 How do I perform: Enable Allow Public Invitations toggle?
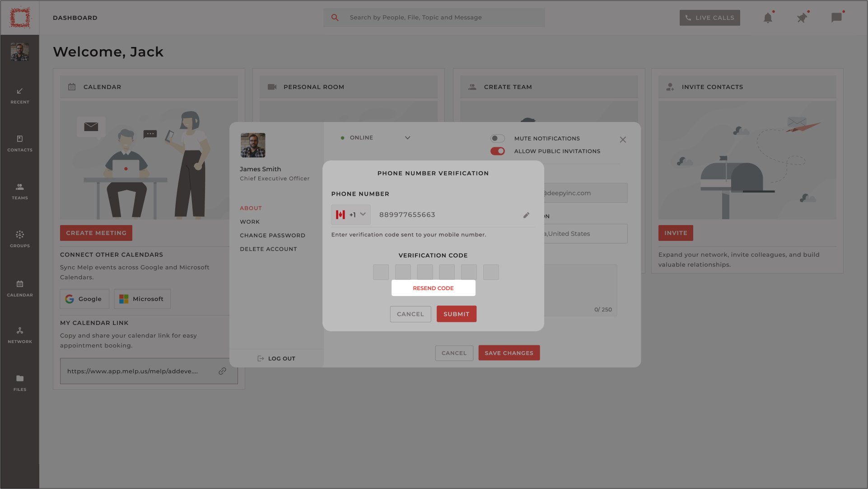click(x=498, y=151)
